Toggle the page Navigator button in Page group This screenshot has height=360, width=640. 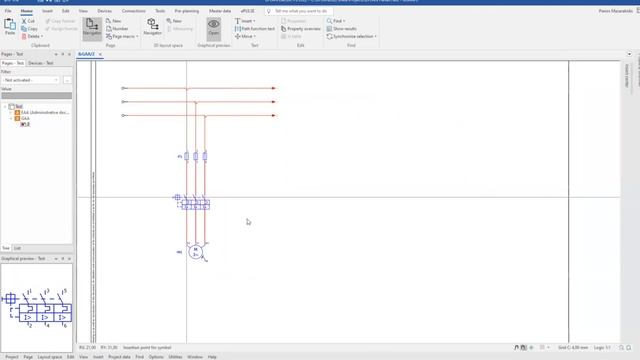tap(92, 29)
